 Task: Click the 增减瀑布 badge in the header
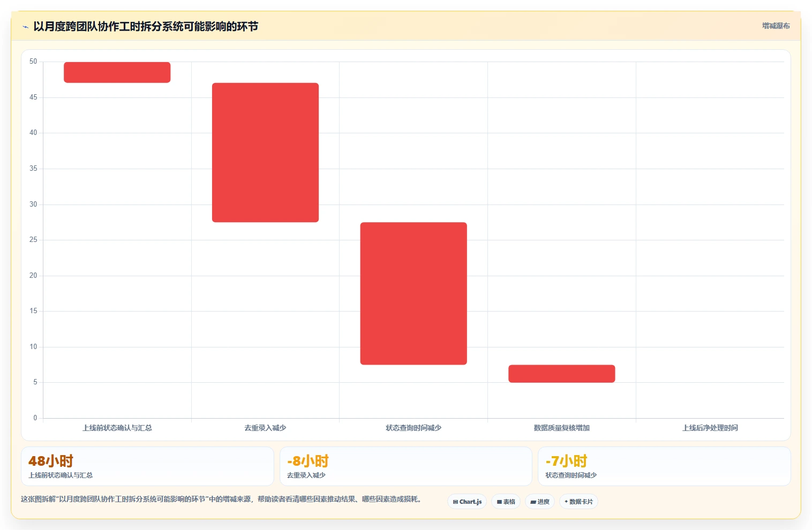[x=776, y=26]
